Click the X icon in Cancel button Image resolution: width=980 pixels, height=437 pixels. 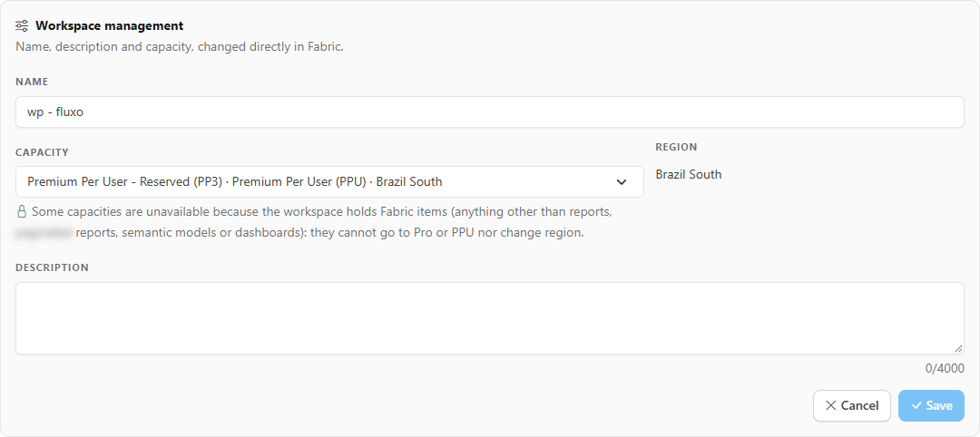pyautogui.click(x=830, y=406)
